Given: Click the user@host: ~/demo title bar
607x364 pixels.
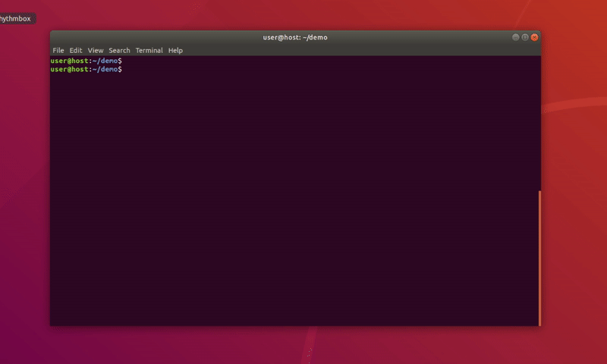Looking at the screenshot, I should [x=295, y=37].
